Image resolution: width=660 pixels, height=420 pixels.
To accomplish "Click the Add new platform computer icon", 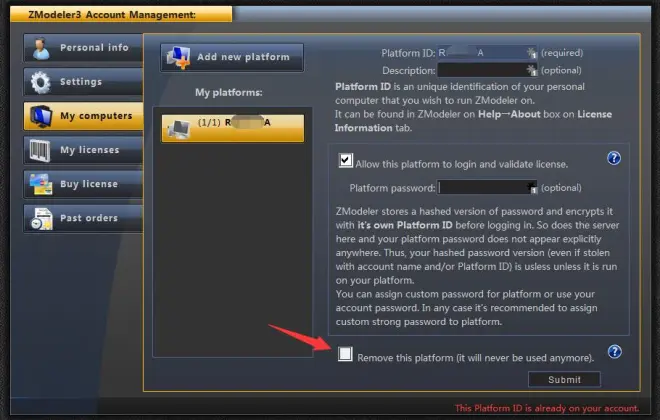I will (178, 58).
